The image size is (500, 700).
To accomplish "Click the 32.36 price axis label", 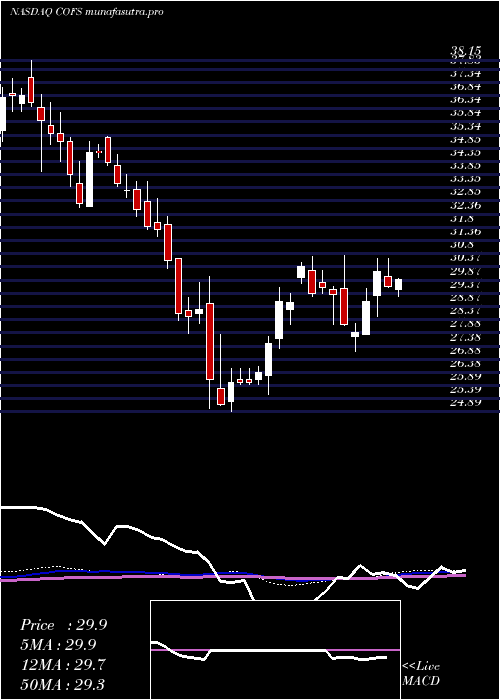I will pos(465,206).
